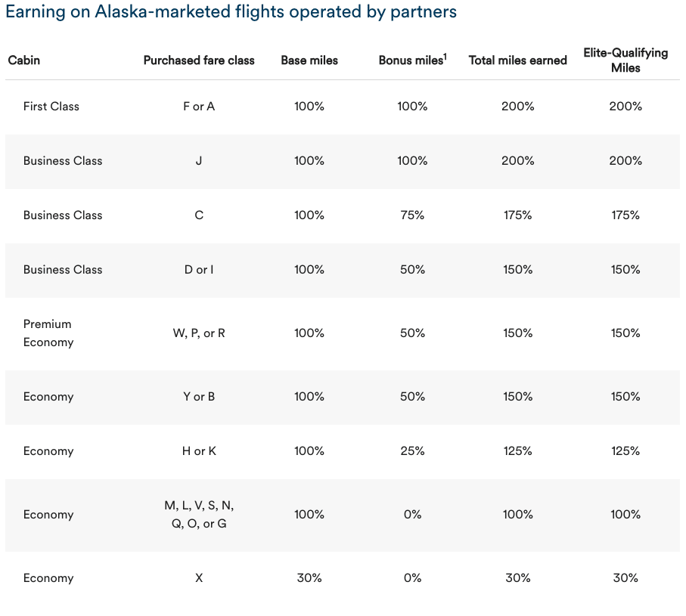Click the First Class cabin cell

(51, 107)
